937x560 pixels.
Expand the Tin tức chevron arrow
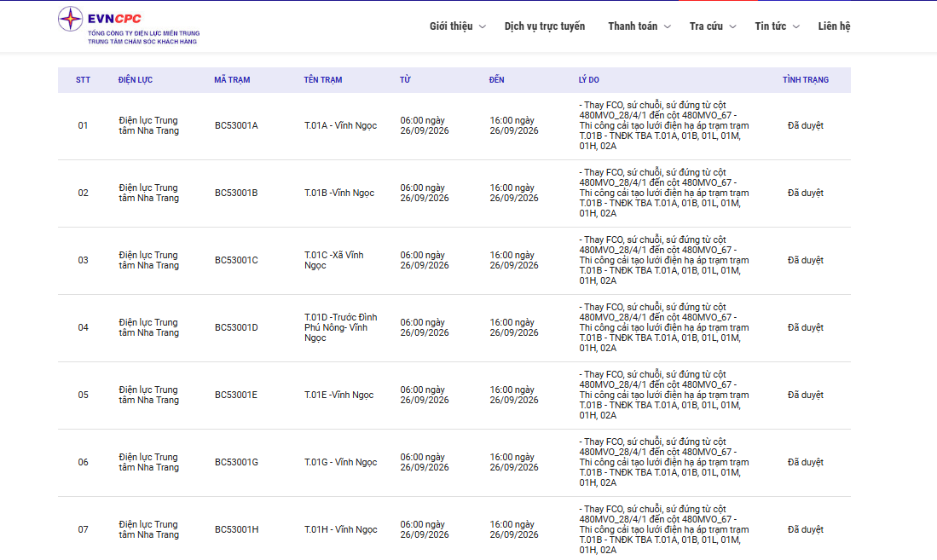pyautogui.click(x=796, y=27)
